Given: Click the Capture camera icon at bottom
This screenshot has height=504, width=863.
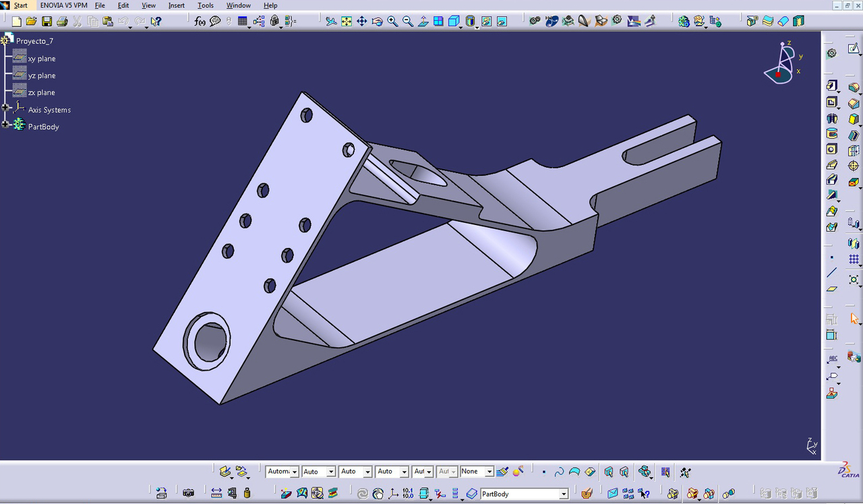Looking at the screenshot, I should [189, 493].
